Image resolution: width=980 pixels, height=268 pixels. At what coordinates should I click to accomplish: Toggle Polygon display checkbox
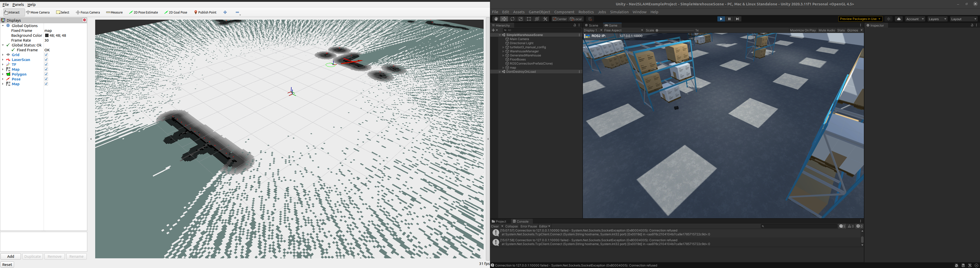(x=46, y=74)
